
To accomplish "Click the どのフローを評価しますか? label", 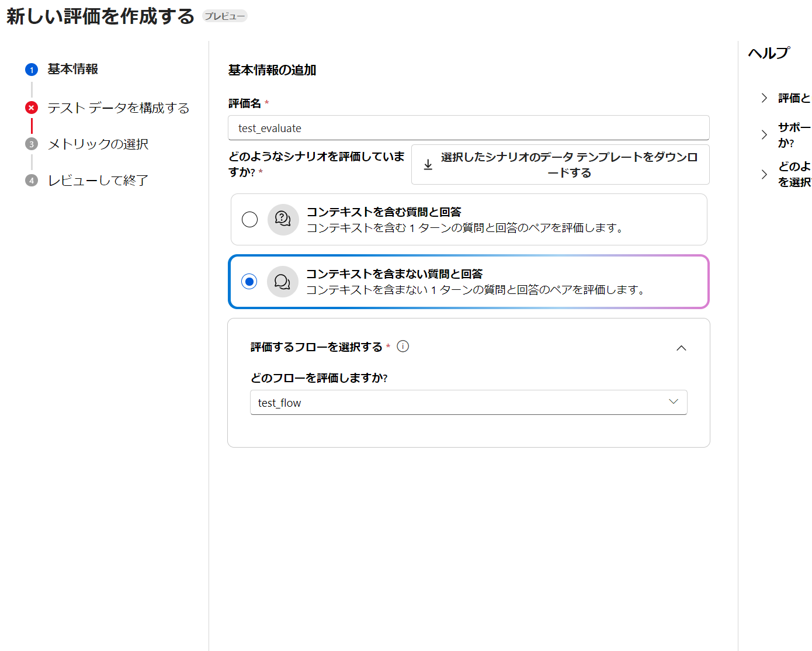I will tap(319, 378).
